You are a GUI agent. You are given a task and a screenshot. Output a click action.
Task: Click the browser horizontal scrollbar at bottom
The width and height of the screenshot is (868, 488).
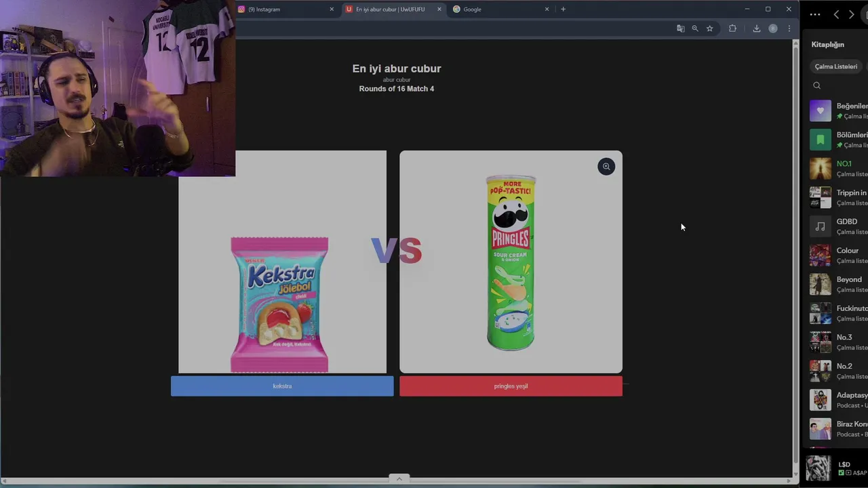[x=397, y=481]
